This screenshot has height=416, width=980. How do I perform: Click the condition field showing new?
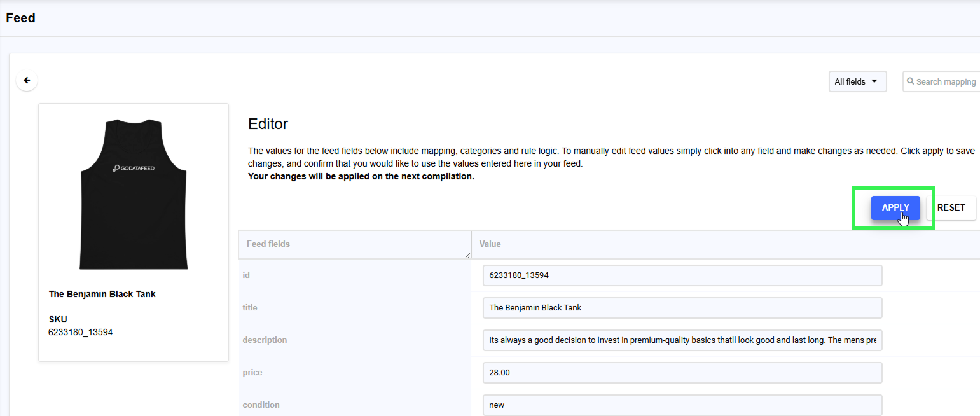pyautogui.click(x=682, y=405)
